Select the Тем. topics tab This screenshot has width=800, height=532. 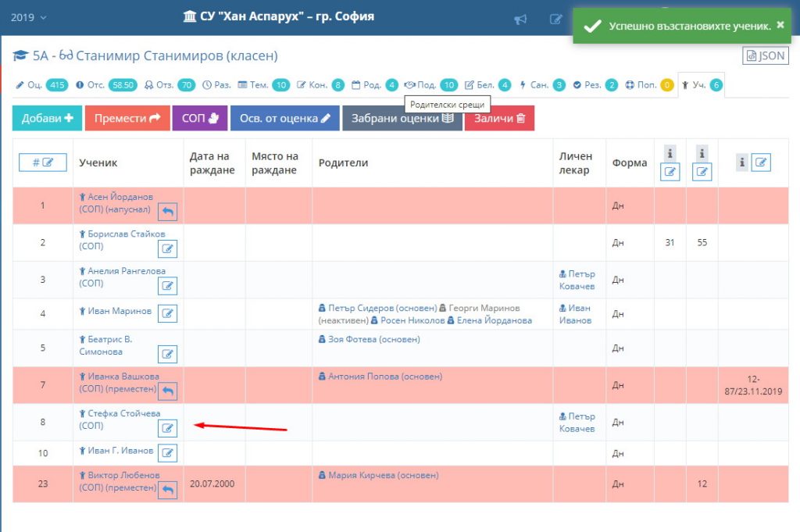pos(263,85)
